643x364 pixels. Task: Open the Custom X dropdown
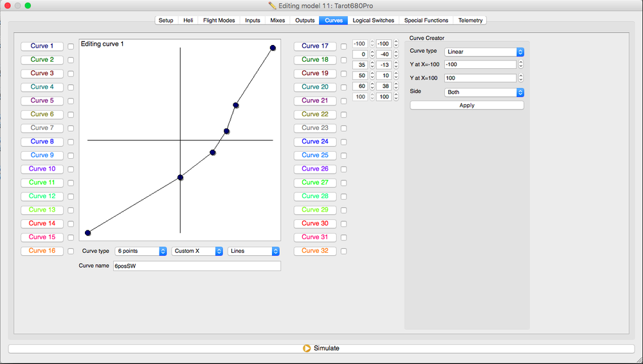pos(197,251)
